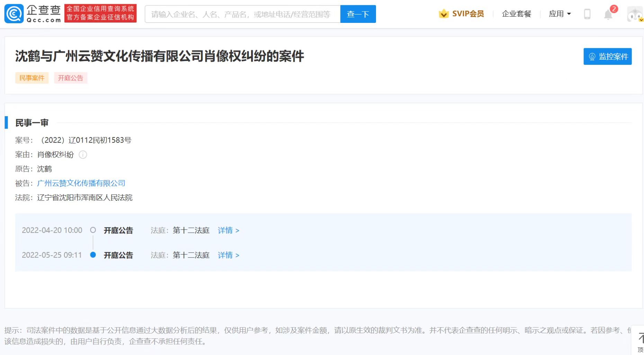The height and width of the screenshot is (355, 644).
Task: Click the user avatar in header
Action: (x=635, y=15)
